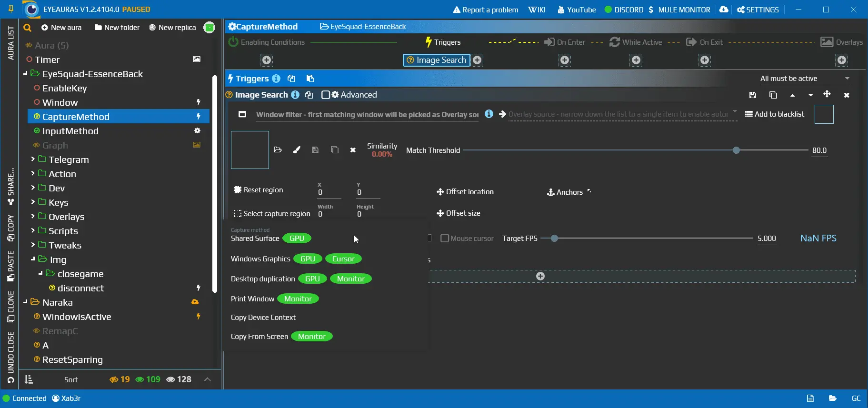This screenshot has width=868, height=408.
Task: Click the search magnifier icon in aura list
Action: point(28,28)
